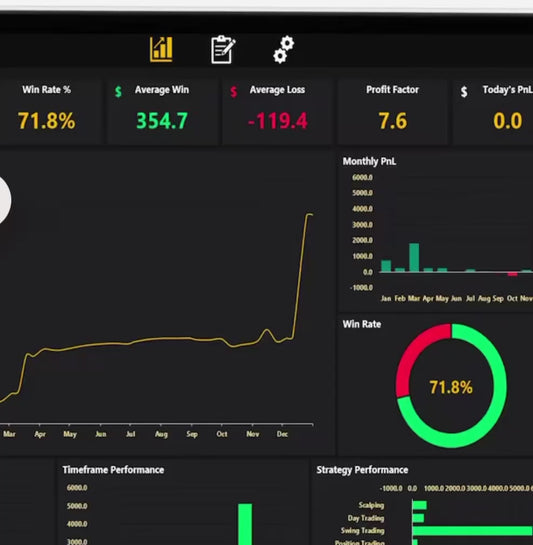Click the green dollar Average Win icon
The image size is (533, 545).
(x=118, y=91)
